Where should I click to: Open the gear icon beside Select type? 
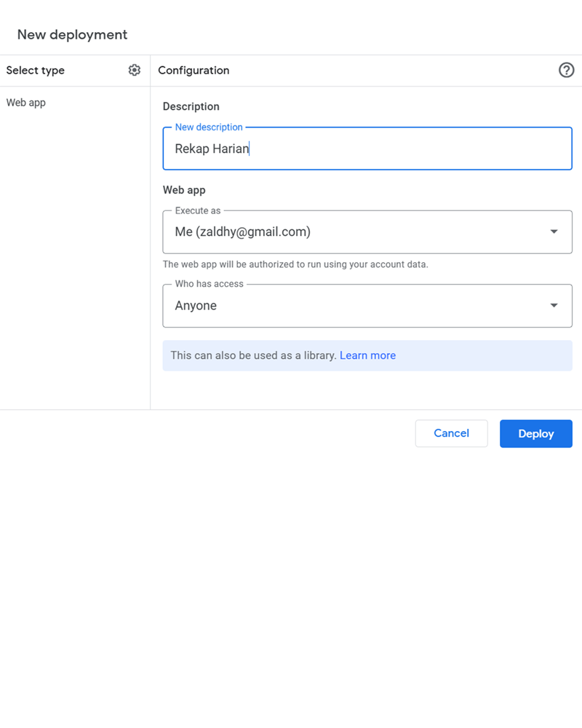pyautogui.click(x=134, y=70)
